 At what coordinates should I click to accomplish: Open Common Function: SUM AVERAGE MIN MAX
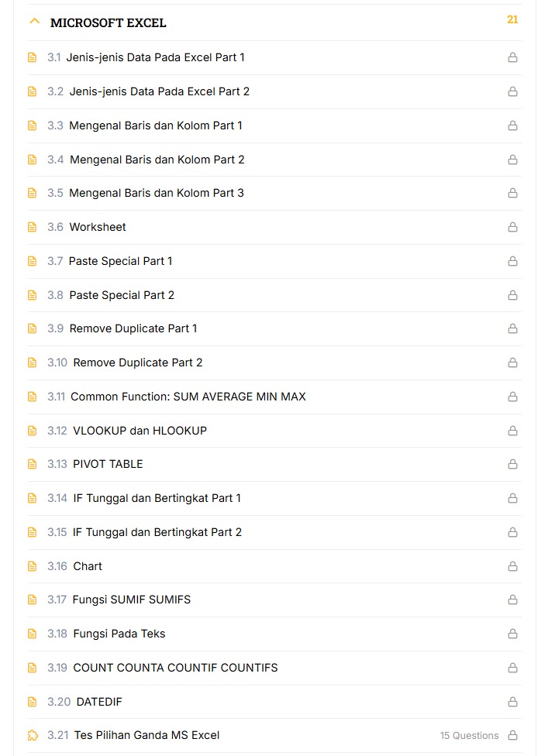pyautogui.click(x=188, y=397)
